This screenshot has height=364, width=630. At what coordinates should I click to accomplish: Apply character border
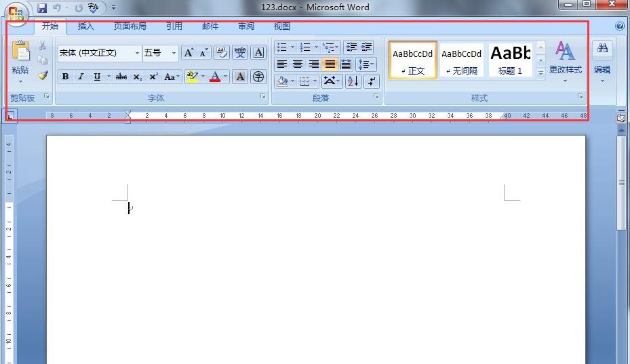[258, 52]
